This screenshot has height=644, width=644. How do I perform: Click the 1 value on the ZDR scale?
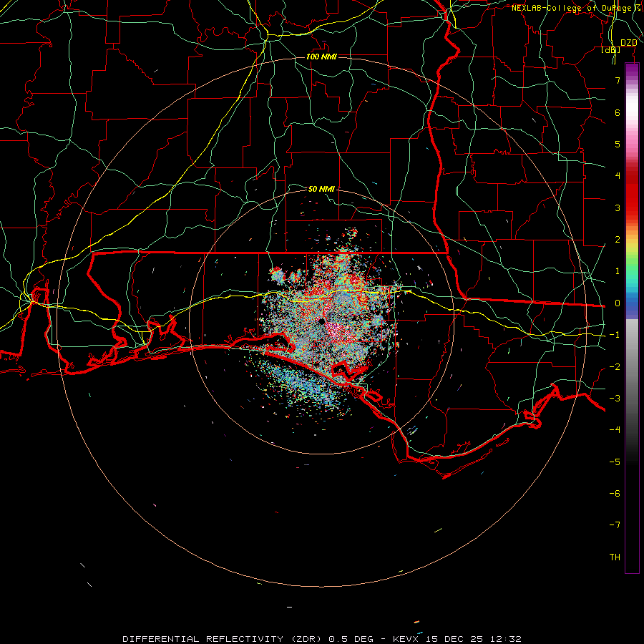618,271
